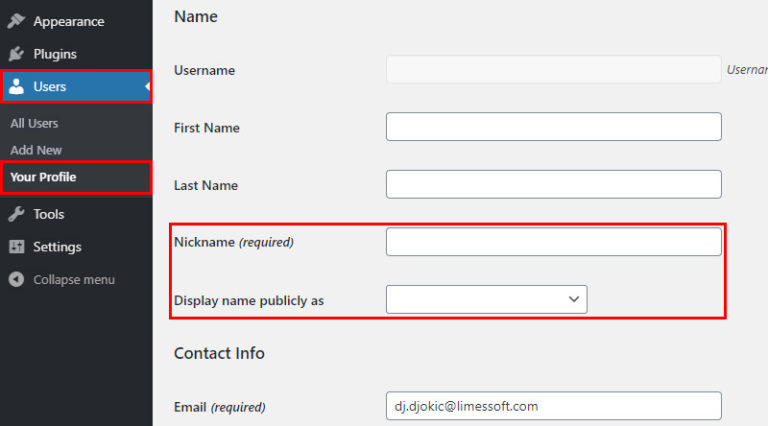Click the Appearance paintbrush icon
768x426 pixels.
tap(16, 21)
